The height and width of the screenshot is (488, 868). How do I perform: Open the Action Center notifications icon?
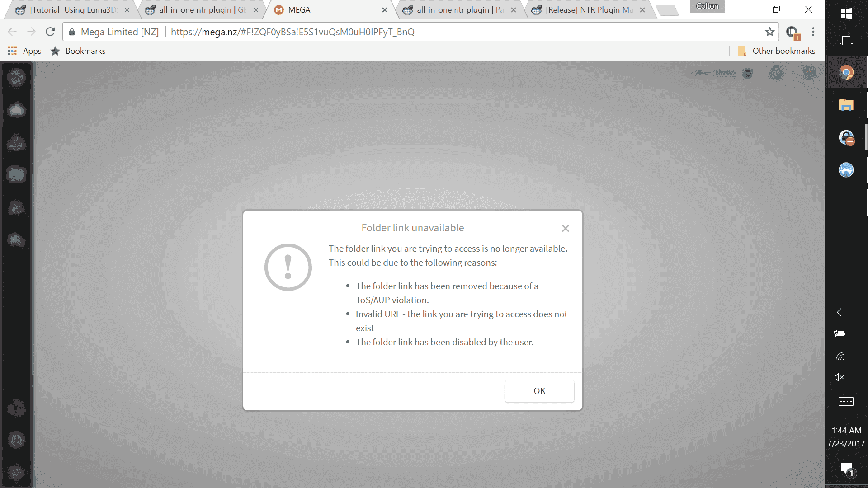pos(848,470)
